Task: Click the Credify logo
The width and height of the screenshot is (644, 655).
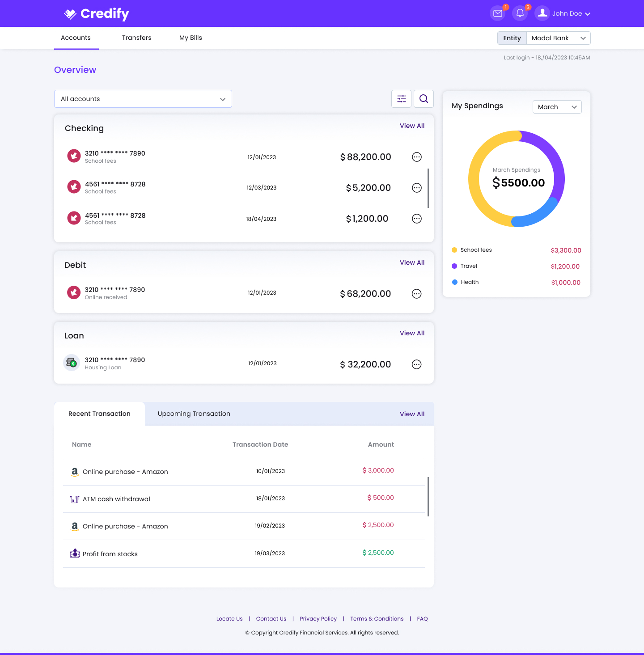Action: point(97,14)
